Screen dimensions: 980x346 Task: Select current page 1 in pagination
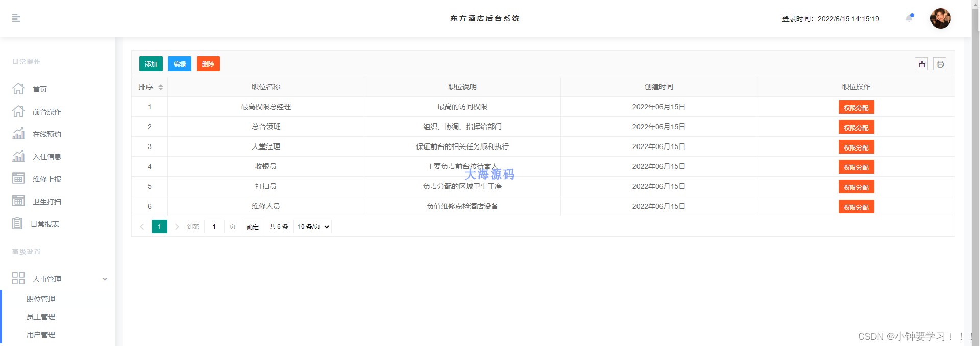click(x=159, y=227)
